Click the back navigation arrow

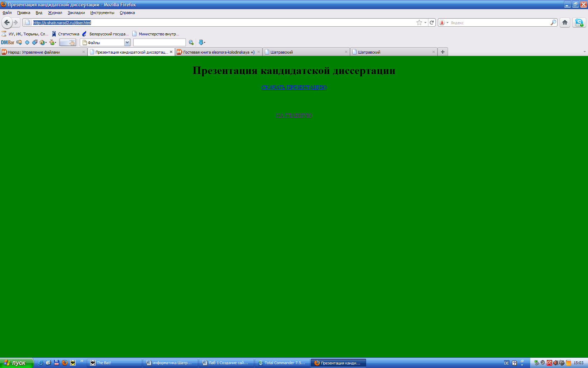point(7,22)
